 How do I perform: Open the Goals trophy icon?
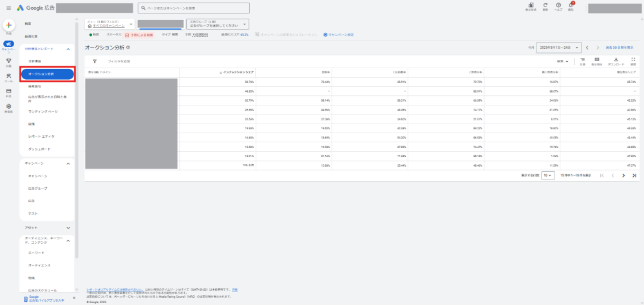8,60
